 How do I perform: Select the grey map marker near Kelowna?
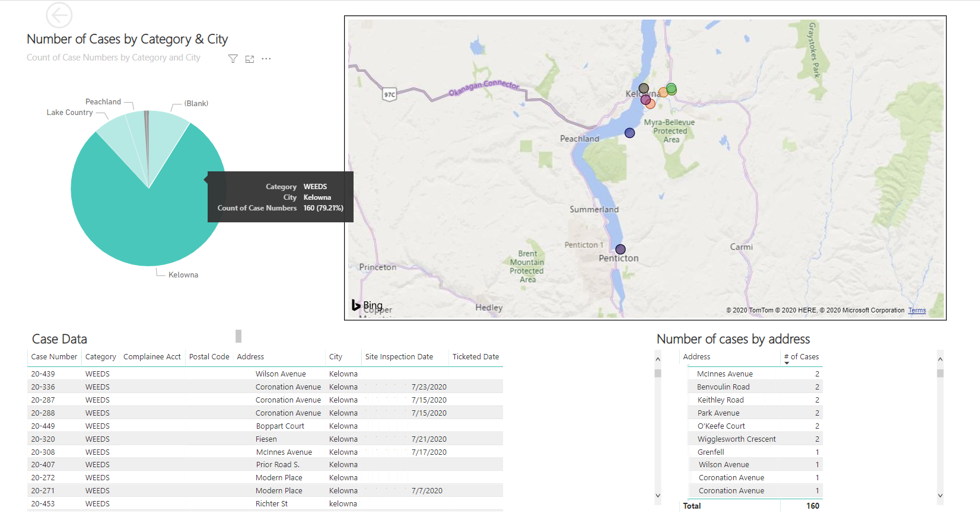point(644,88)
